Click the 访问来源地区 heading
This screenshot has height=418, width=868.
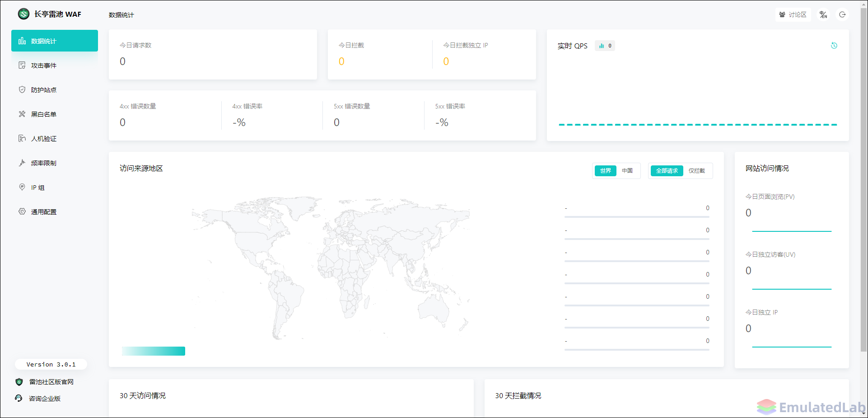tap(141, 168)
